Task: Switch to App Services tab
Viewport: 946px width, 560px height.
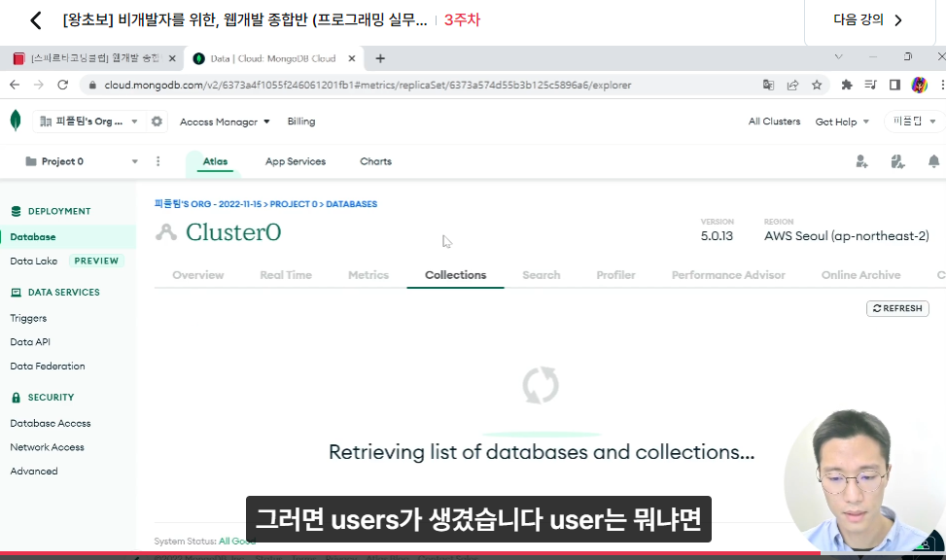Action: point(296,161)
